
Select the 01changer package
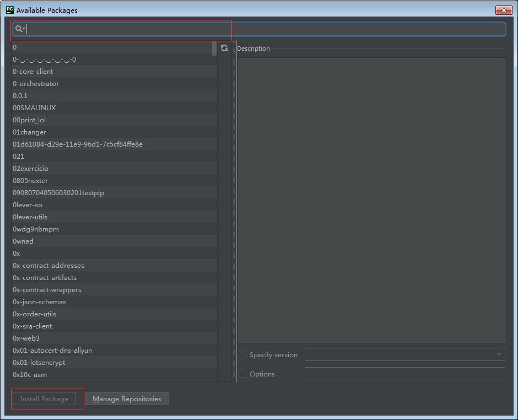[114, 132]
